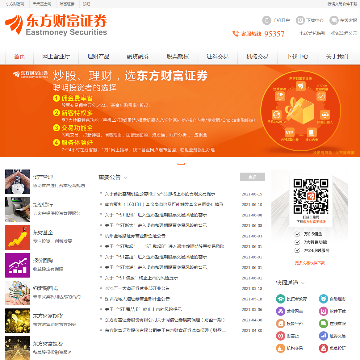The height and width of the screenshot is (360, 360).
Task: Click the leftmost grey round header icon
Action: click(267, 20)
